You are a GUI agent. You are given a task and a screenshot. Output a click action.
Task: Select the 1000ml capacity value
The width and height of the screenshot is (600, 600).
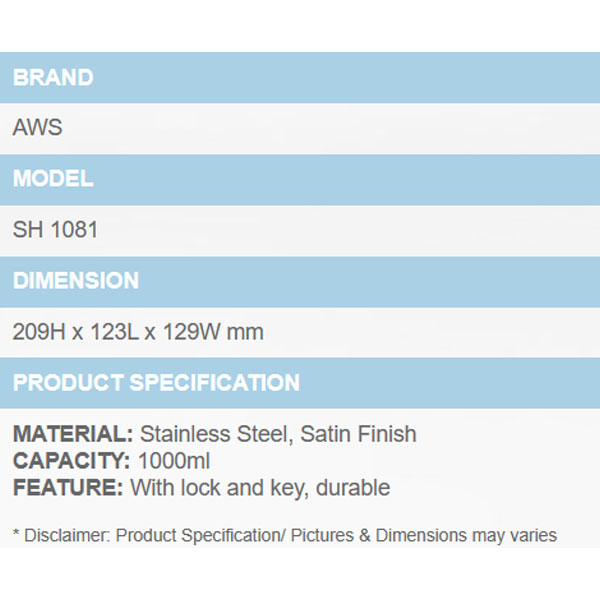point(175,462)
